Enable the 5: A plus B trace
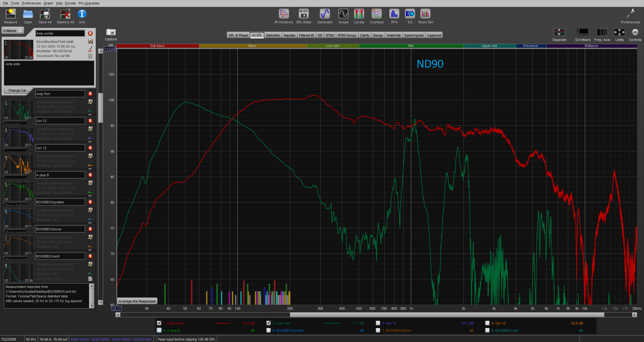 159,330
